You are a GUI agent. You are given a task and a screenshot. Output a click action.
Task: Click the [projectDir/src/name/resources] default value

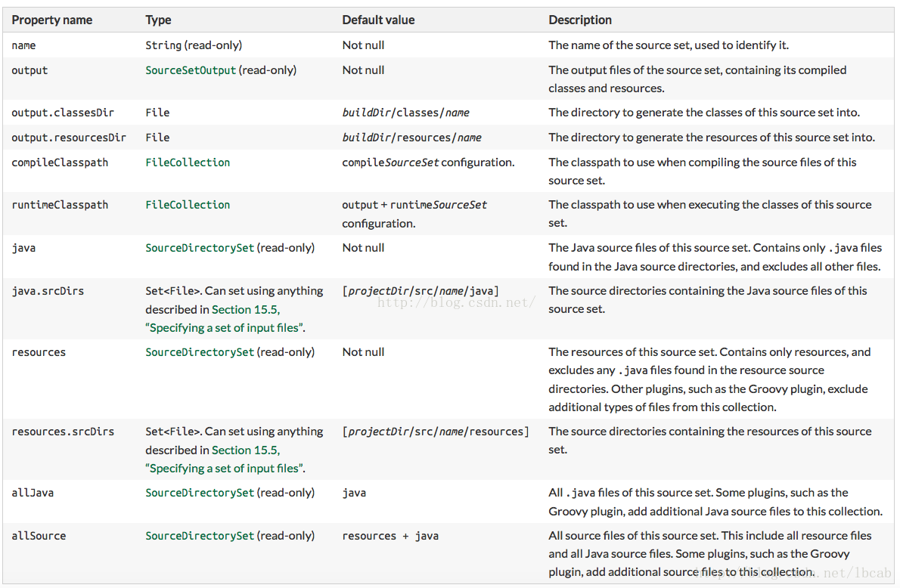(x=436, y=432)
